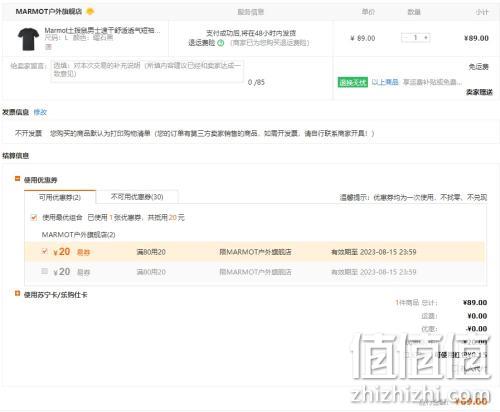The height and width of the screenshot is (412, 500).
Task: Check the greyed-out second ¥20 coupon
Action: pyautogui.click(x=45, y=271)
